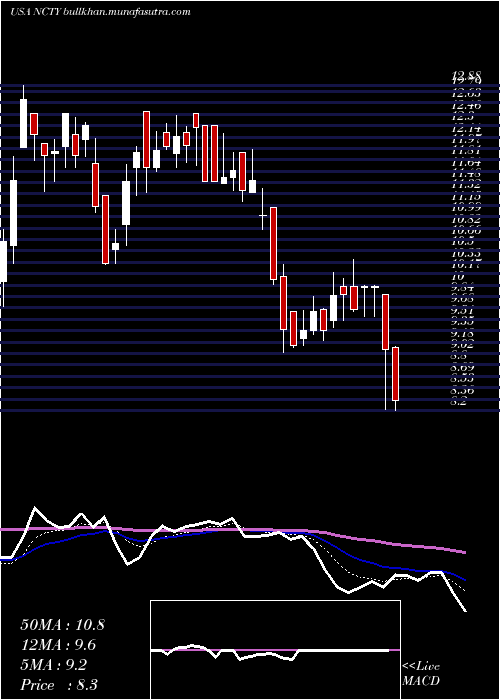This screenshot has height=700, width=500.
Task: Click the 10 price axis label
Action: click(x=458, y=277)
